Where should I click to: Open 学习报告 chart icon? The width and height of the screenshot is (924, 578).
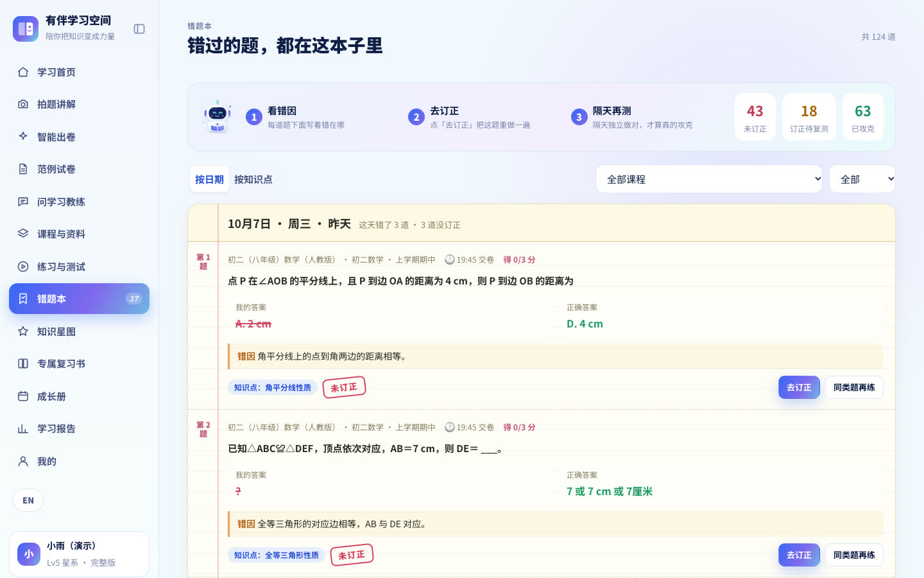pos(23,428)
